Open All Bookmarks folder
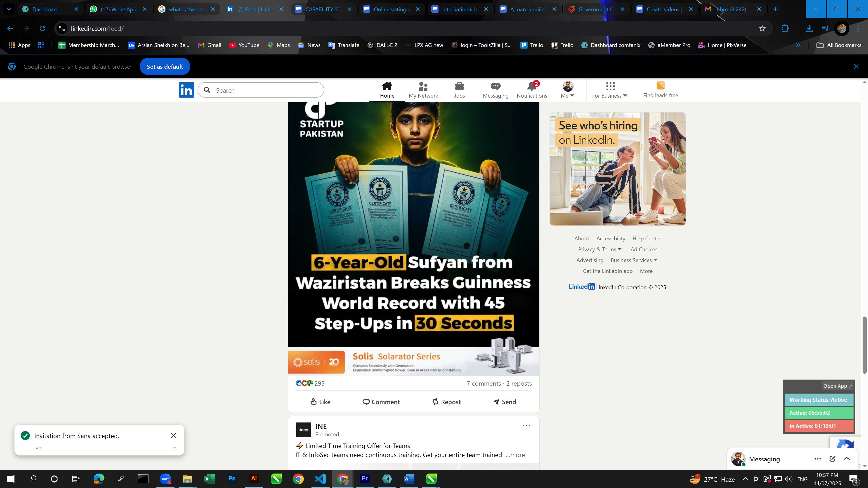The width and height of the screenshot is (868, 488). (839, 45)
